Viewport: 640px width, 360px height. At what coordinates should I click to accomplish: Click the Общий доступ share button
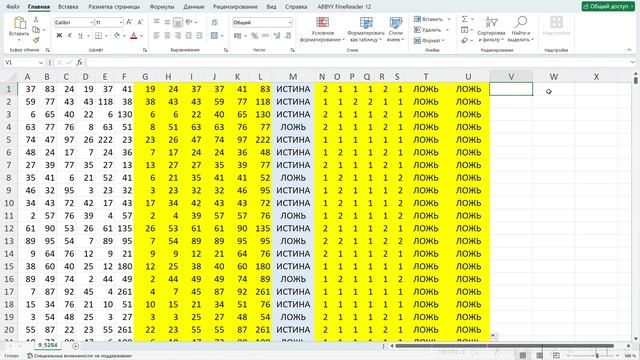[608, 6]
